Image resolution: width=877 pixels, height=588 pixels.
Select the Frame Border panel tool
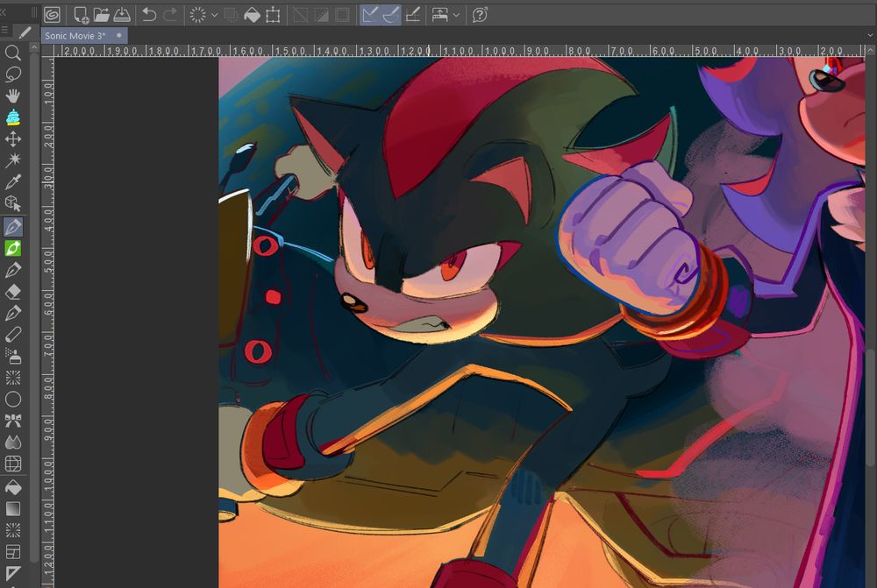coord(13,552)
